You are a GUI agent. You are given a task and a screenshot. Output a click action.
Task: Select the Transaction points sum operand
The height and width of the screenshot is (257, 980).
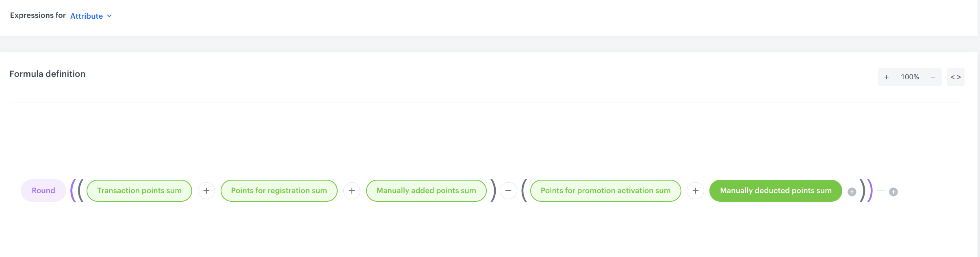139,190
